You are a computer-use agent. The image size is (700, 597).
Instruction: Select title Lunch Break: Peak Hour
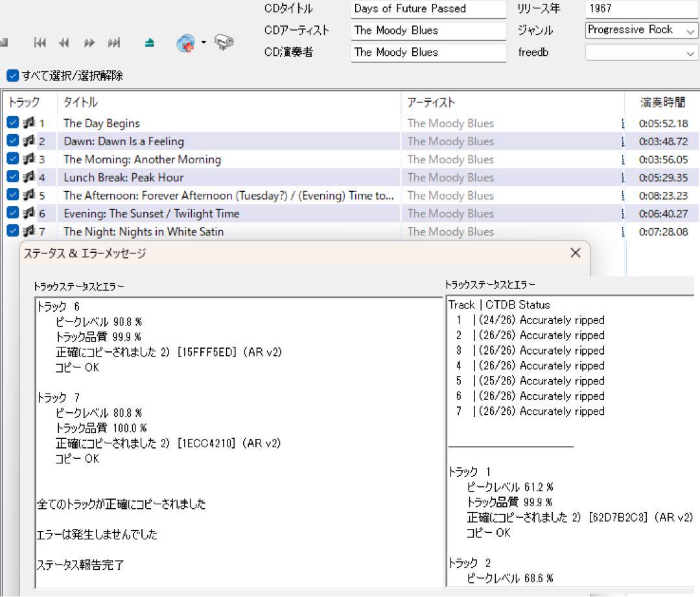tap(123, 178)
